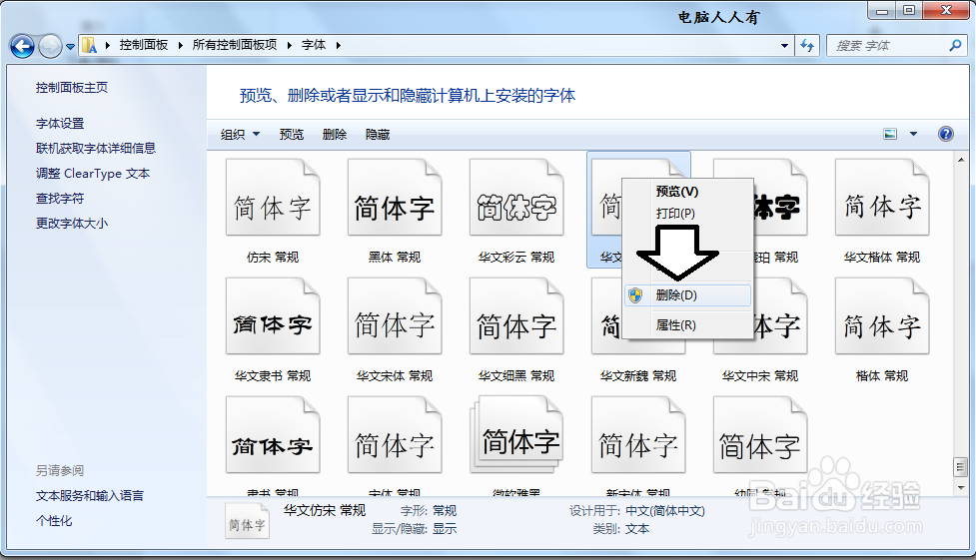Click 删除 in the toolbar

point(335,135)
